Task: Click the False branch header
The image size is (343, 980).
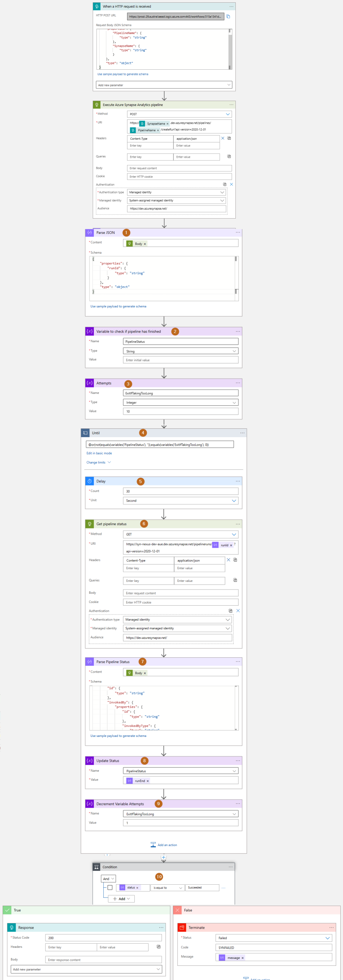Action: click(257, 910)
